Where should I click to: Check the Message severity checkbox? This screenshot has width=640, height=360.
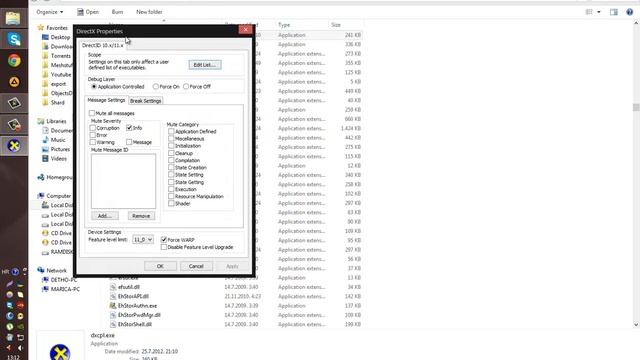129,142
